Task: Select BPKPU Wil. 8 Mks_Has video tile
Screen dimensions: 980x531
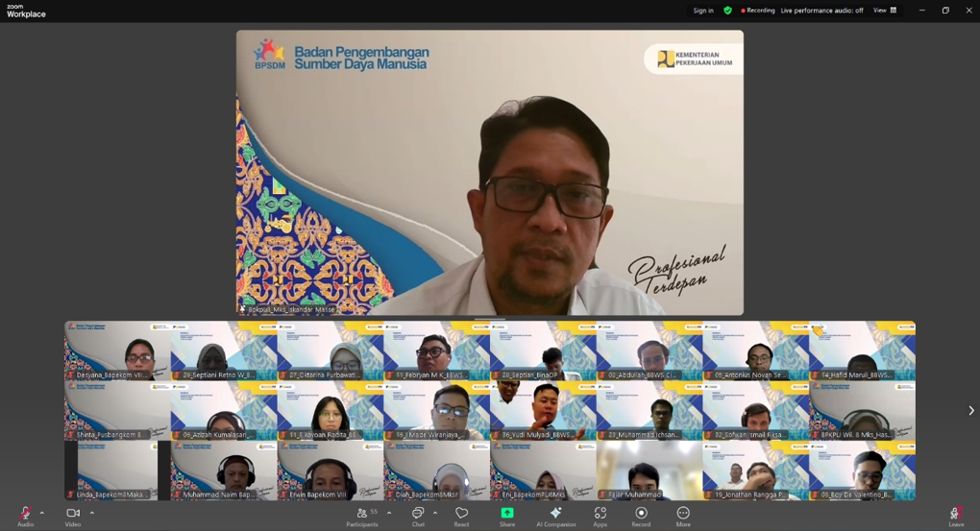Action: (863, 410)
